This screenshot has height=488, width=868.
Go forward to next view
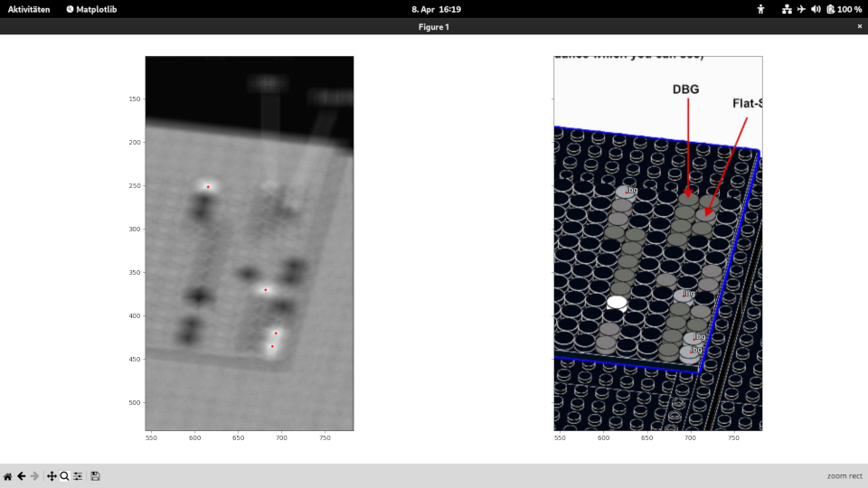34,476
